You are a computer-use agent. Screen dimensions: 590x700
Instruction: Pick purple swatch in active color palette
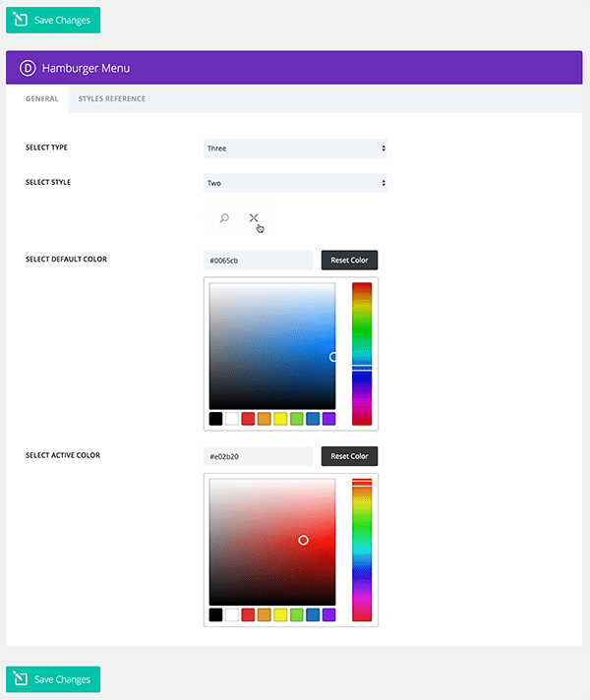[328, 614]
